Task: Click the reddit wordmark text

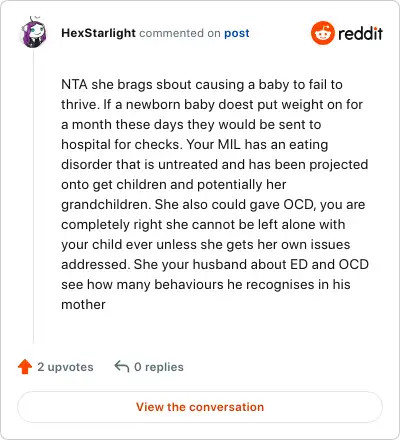Action: point(360,33)
